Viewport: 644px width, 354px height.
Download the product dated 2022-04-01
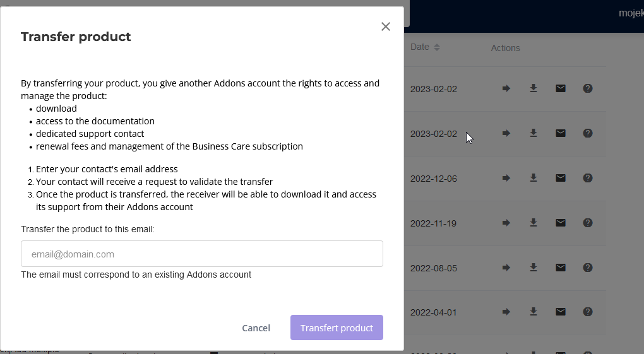[x=534, y=312]
